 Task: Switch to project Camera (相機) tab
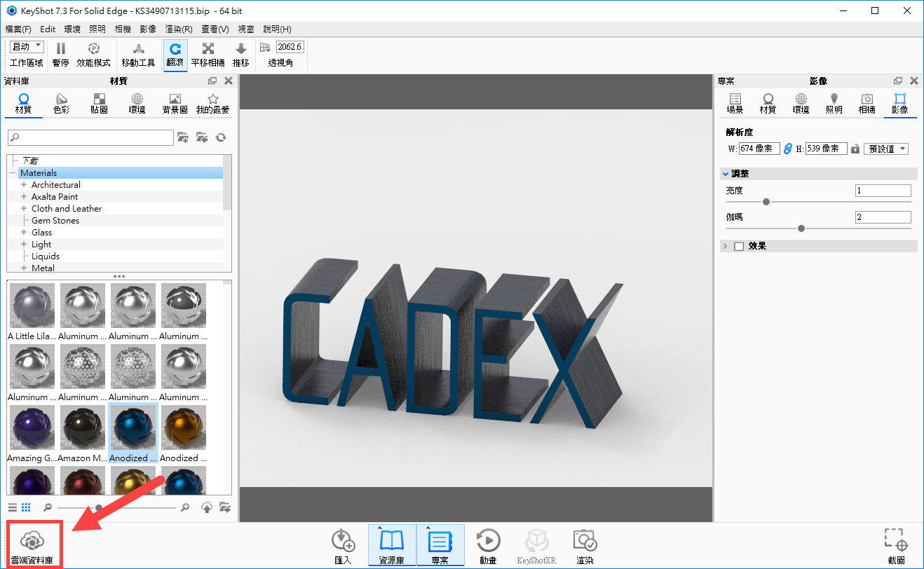click(x=867, y=104)
